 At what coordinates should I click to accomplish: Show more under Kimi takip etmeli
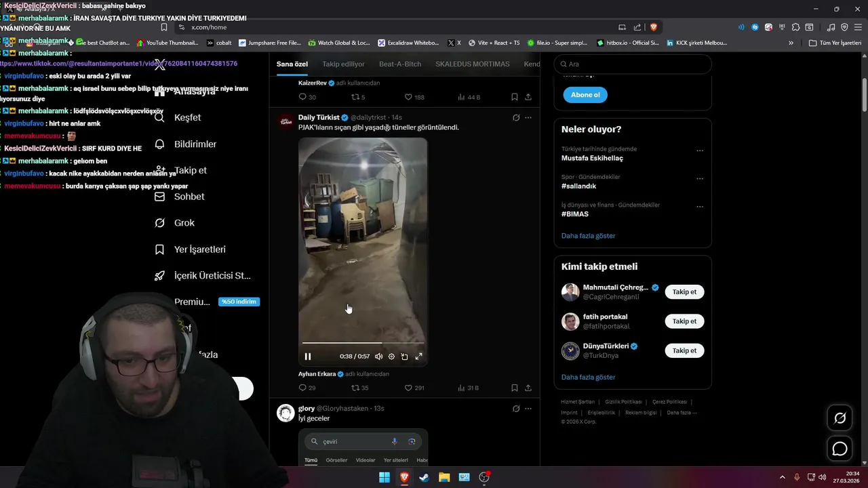click(589, 377)
